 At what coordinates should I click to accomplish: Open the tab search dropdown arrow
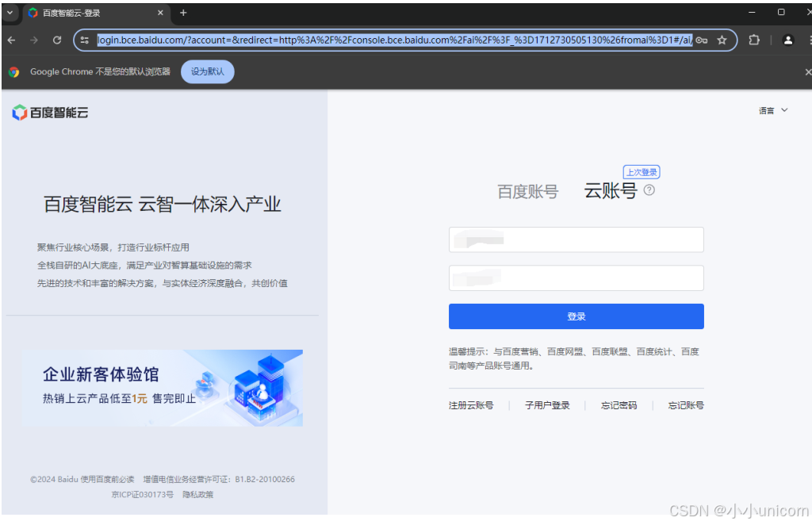click(10, 13)
